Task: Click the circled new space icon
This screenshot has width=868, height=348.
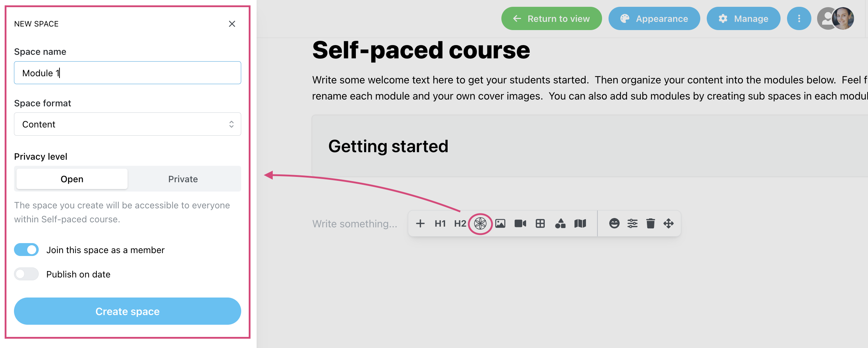Action: click(480, 224)
